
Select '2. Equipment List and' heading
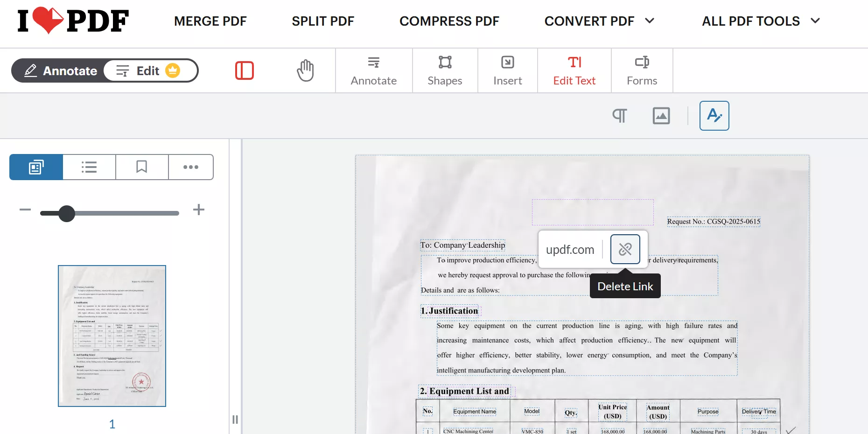tap(465, 391)
